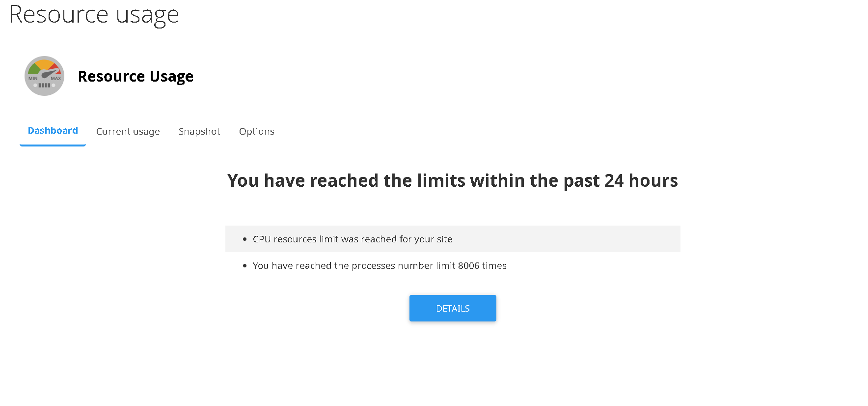Screen dimensions: 868x406
Task: Click the green zone of the gauge icon
Action: coord(33,69)
